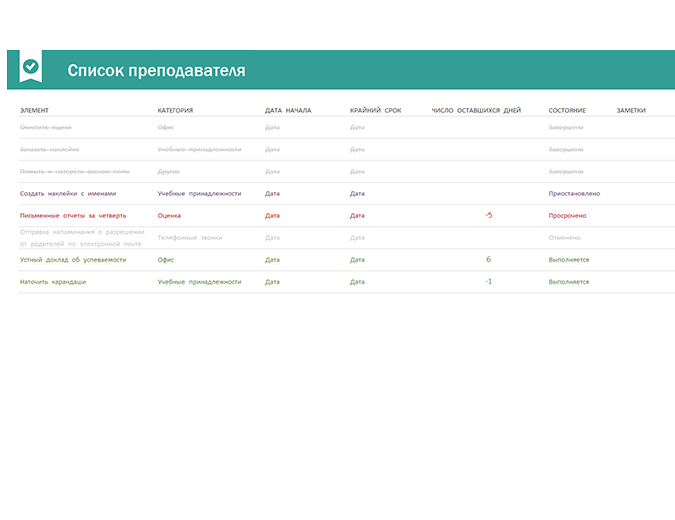Click category 'Офис' in Очистить ящики row
The width and height of the screenshot is (675, 520).
[x=166, y=127]
